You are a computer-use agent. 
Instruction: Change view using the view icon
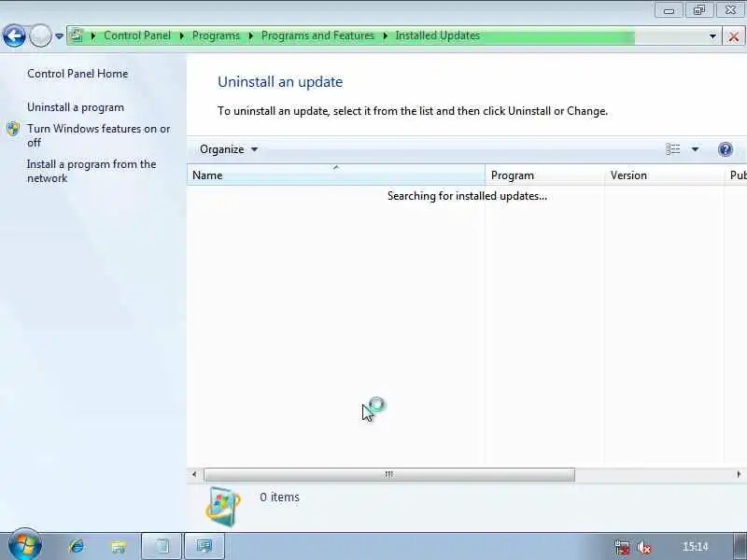coord(672,149)
